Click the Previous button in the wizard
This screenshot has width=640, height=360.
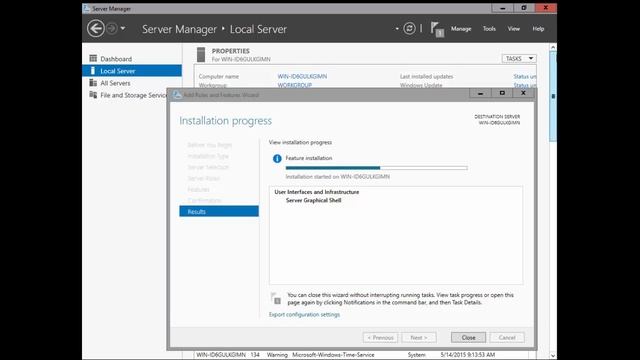tap(380, 338)
